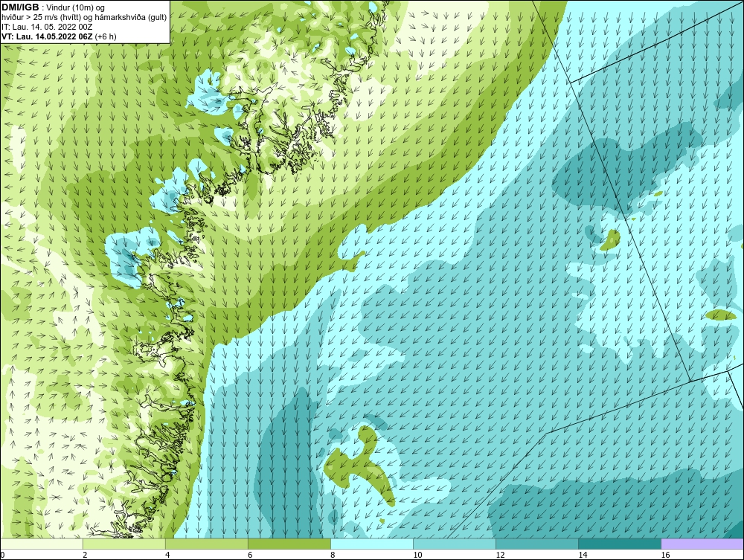The image size is (744, 560).
Task: Click the 12–14 m/s teal legend swatch
Action: (x=537, y=544)
